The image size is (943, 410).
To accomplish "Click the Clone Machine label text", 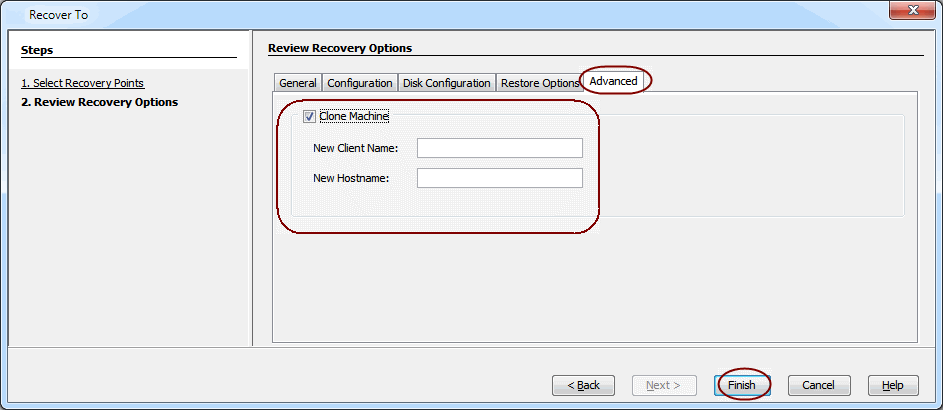I will click(x=354, y=116).
